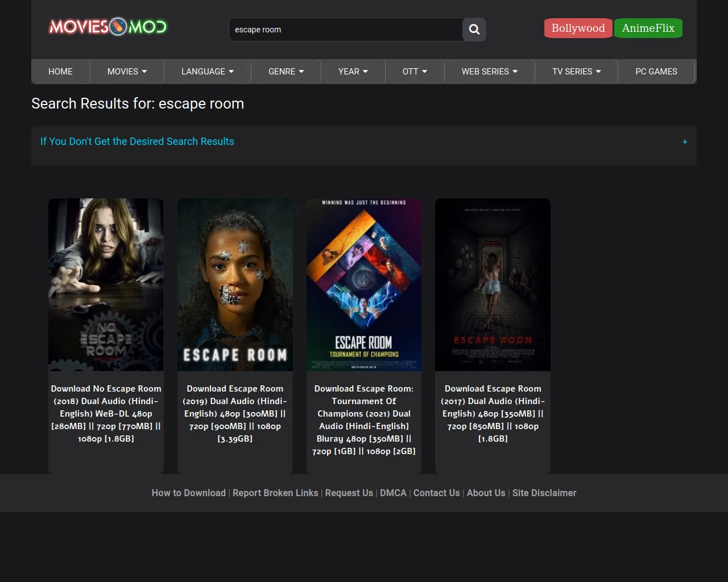Click the green AnimeFlix button
This screenshot has width=728, height=582.
tap(648, 28)
